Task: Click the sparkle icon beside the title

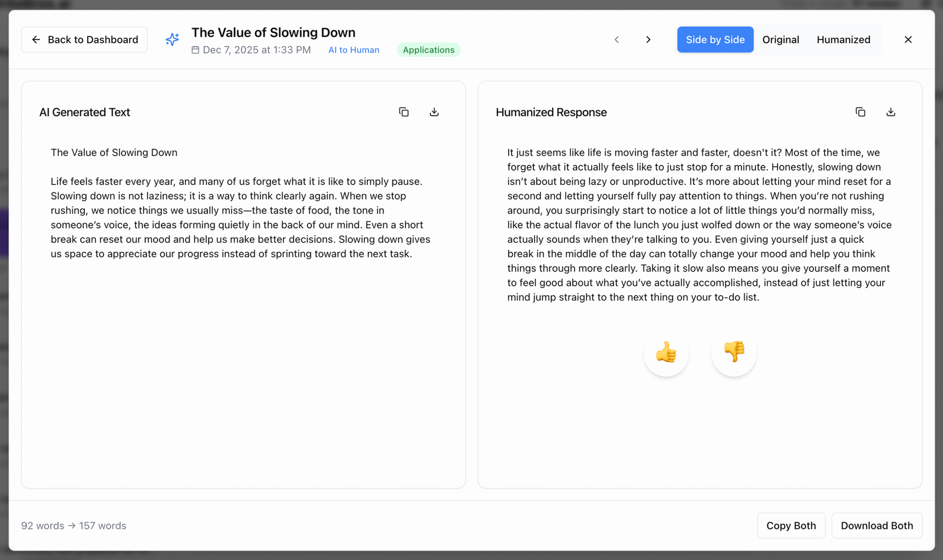Action: coord(172,39)
